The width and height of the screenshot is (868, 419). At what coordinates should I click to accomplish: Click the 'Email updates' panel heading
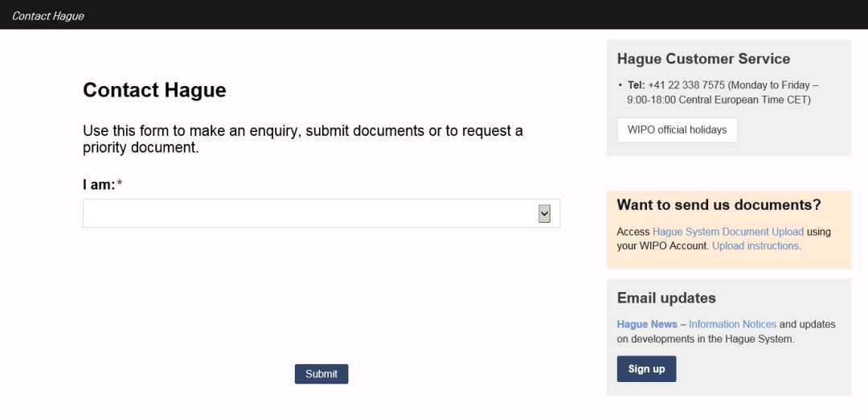click(666, 298)
